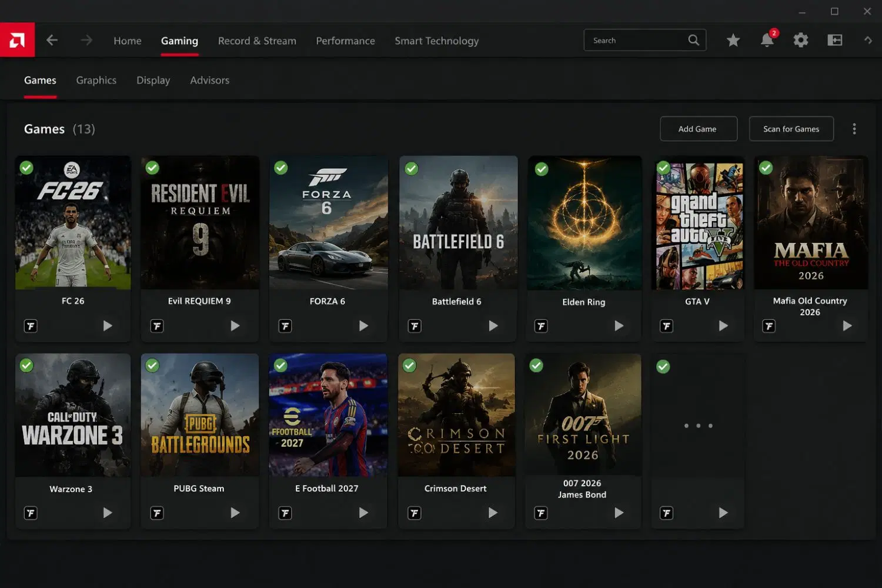Click the Scan for Games button
This screenshot has height=588, width=882.
pyautogui.click(x=791, y=129)
